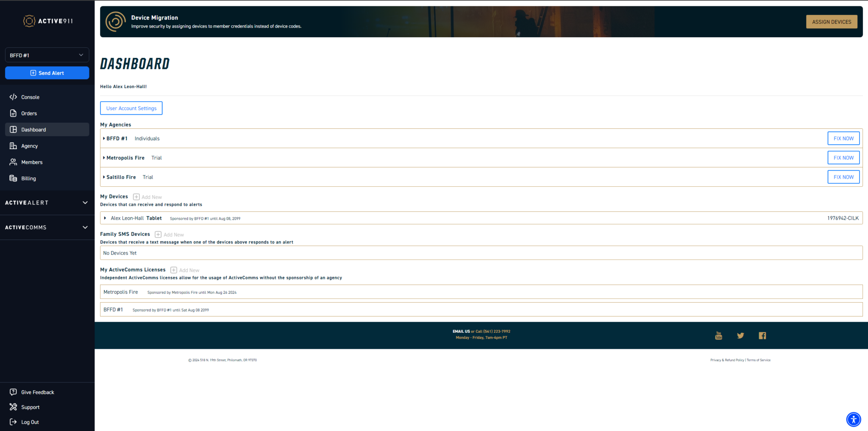This screenshot has height=431, width=868.
Task: Open the accessibility widget button
Action: pyautogui.click(x=854, y=419)
